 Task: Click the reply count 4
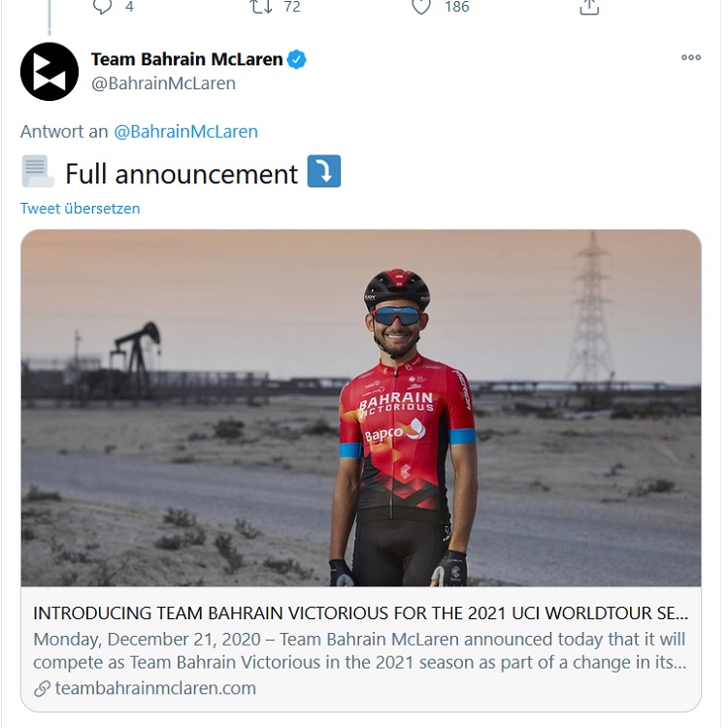tap(129, 7)
